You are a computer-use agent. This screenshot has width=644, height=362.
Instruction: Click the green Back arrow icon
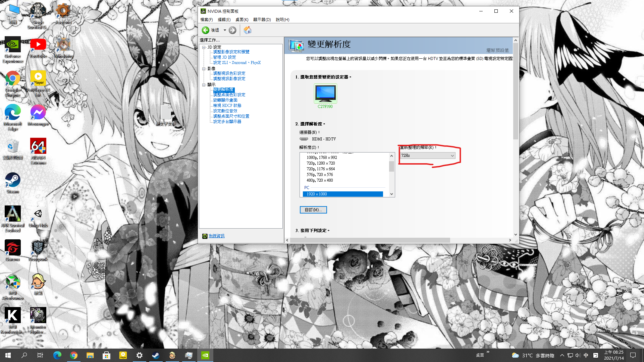[x=205, y=30]
